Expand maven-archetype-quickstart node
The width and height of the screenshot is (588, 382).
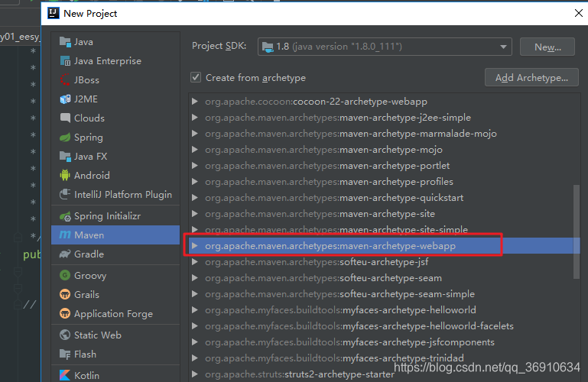tap(195, 198)
